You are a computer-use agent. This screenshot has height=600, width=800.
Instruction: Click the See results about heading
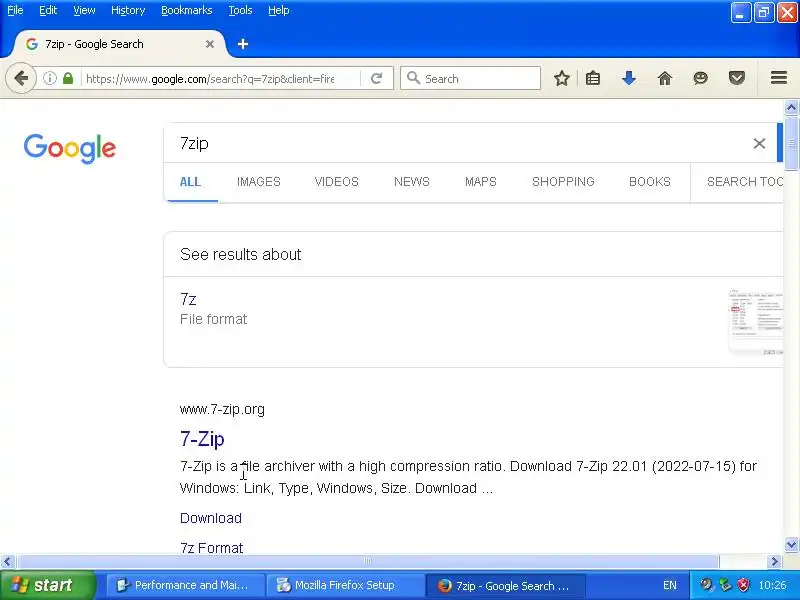[240, 254]
